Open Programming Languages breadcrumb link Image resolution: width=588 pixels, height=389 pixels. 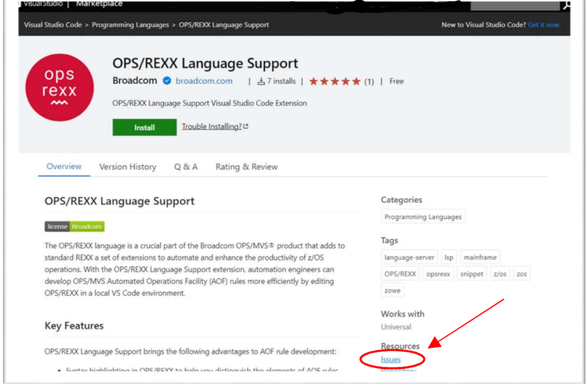(130, 25)
